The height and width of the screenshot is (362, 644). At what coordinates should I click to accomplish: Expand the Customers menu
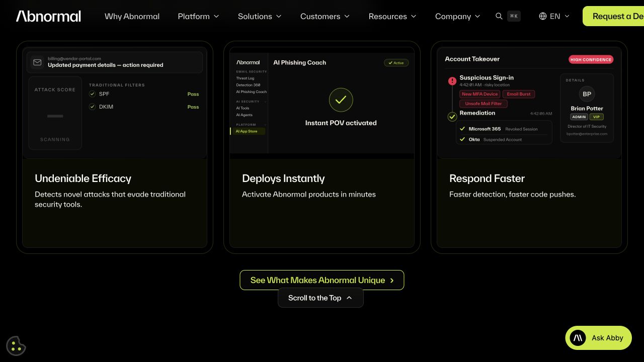click(x=325, y=16)
